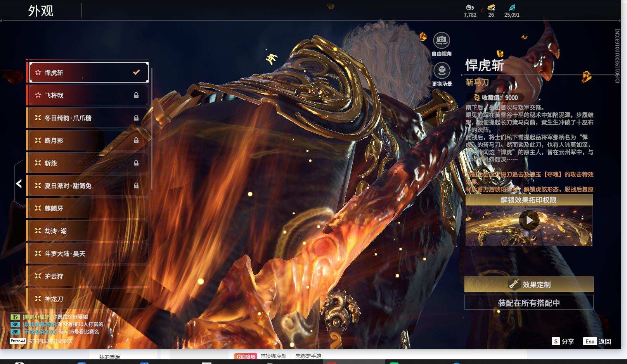Click the 找回包赔 tag in background window

pos(246,357)
